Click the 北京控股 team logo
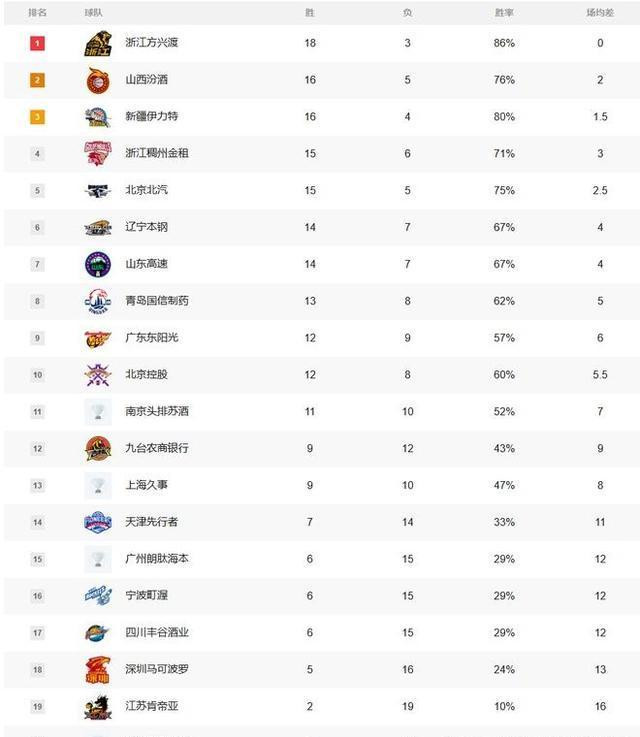Screen dimensions: 640x737 coord(98,375)
